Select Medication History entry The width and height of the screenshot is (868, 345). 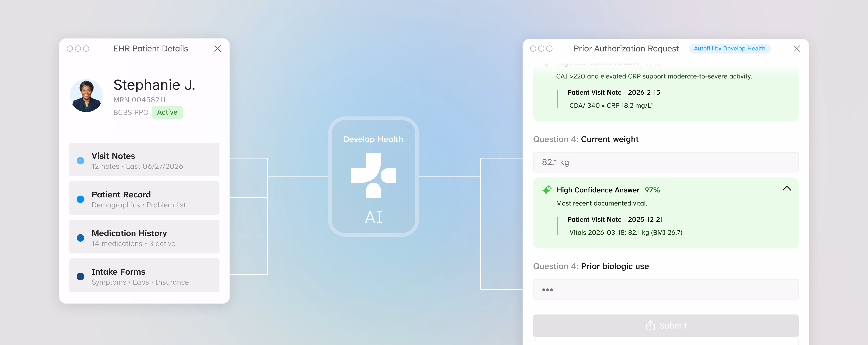[144, 237]
